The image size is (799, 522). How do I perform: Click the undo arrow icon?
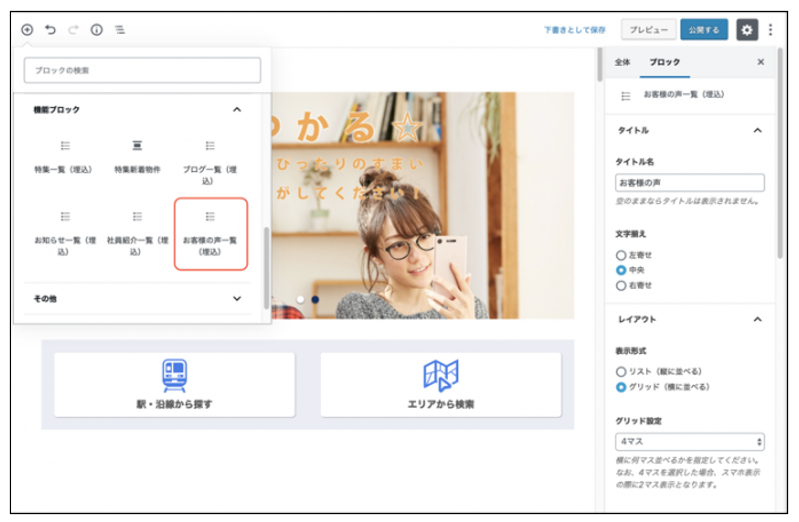coord(50,30)
